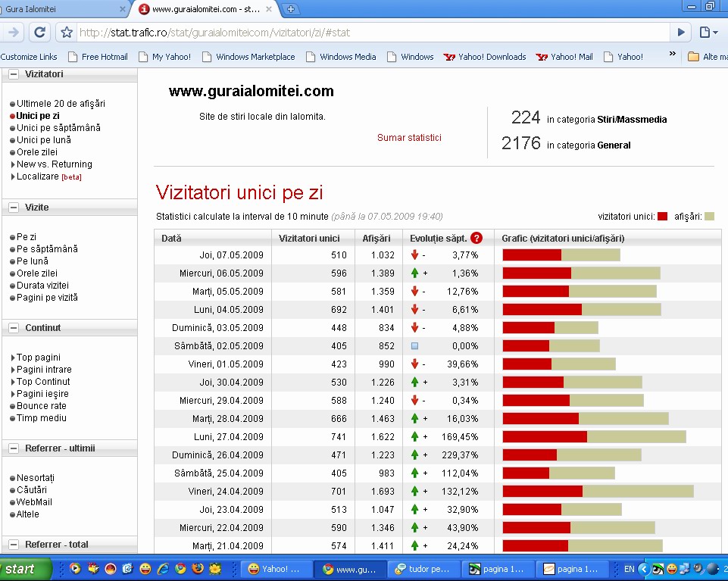Collapse the Continut sidebar section
The width and height of the screenshot is (728, 581).
pyautogui.click(x=14, y=328)
